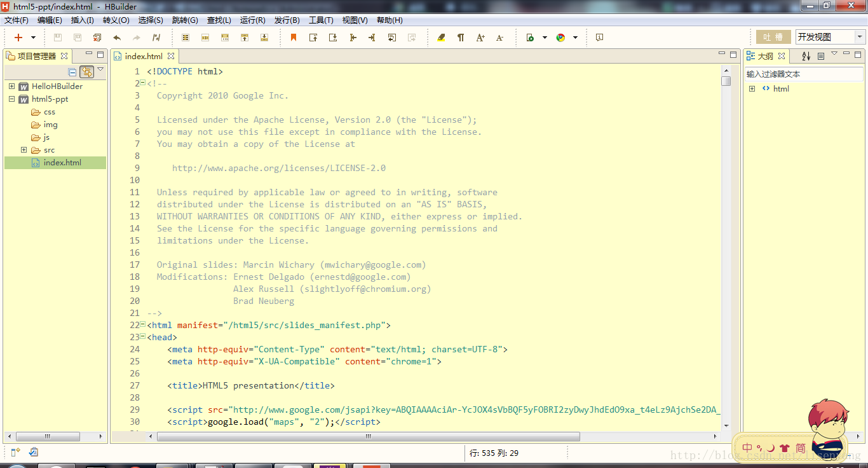Image resolution: width=868 pixels, height=468 pixels.
Task: Click the outline filter text field
Action: [804, 74]
